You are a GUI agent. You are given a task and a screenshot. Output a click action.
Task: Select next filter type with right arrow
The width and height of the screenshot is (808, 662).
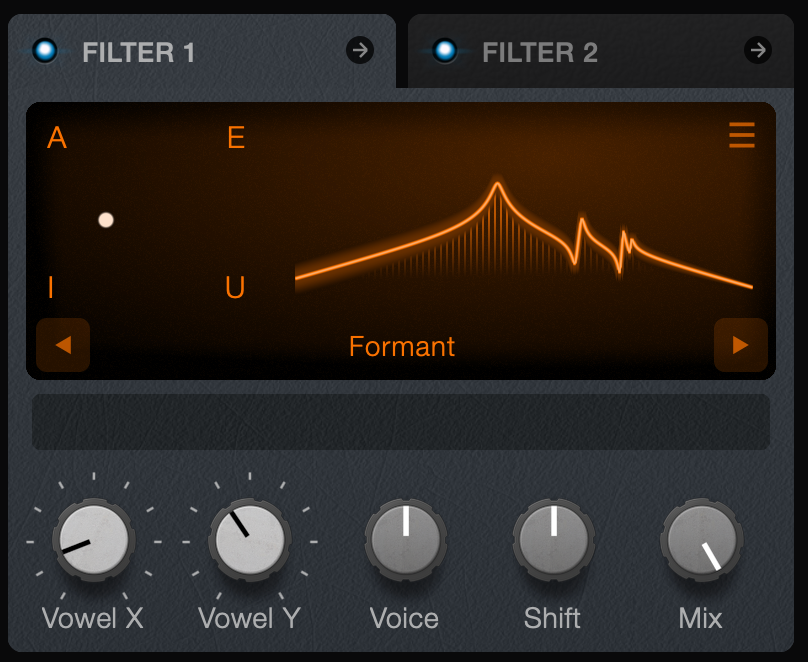[740, 345]
